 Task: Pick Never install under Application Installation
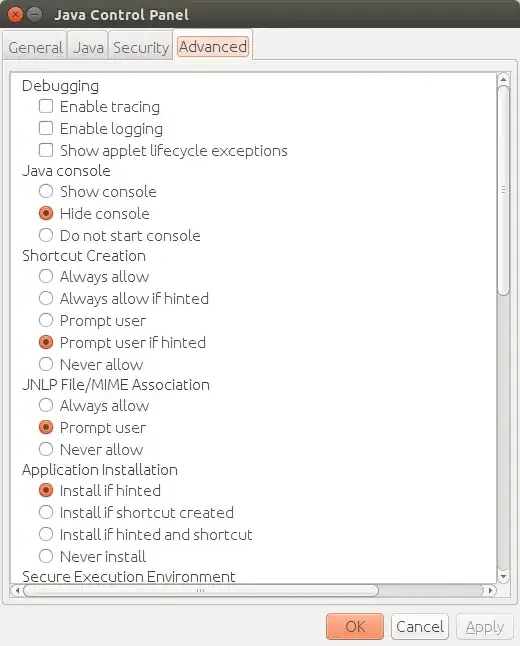[x=46, y=556]
